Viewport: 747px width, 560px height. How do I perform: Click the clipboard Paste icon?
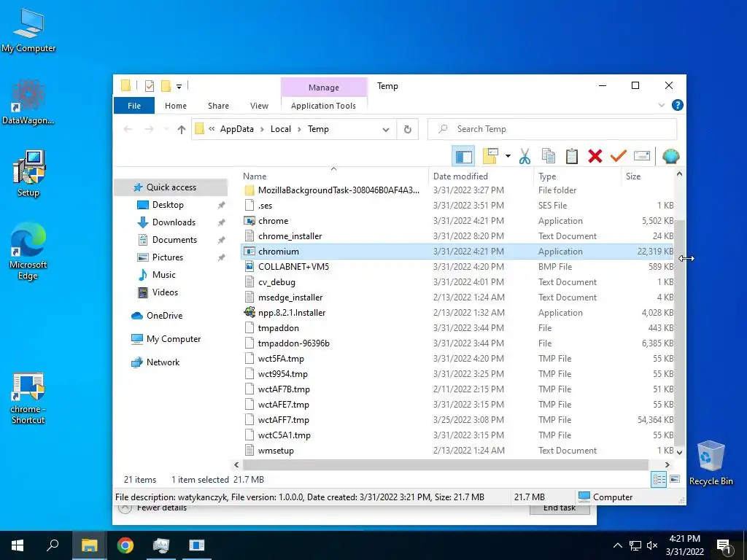572,156
